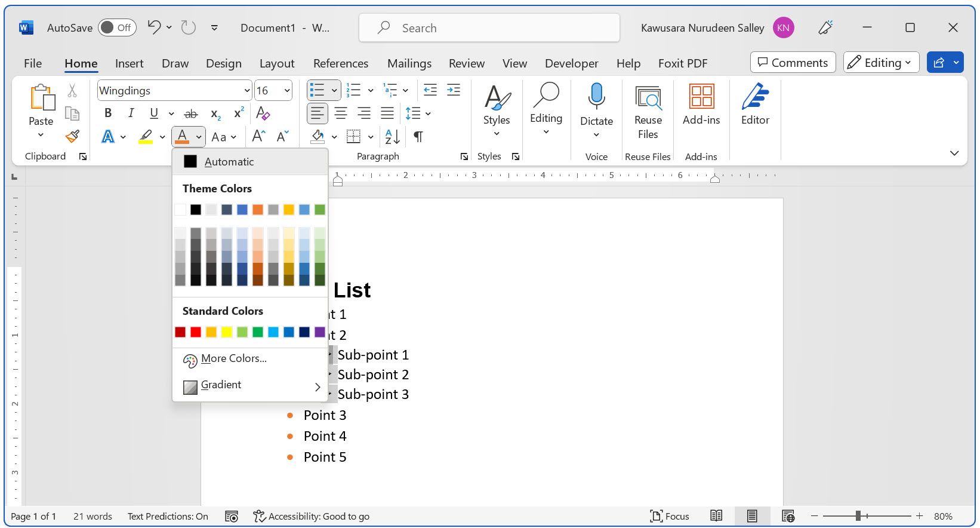The width and height of the screenshot is (980, 528).
Task: Open the File tab
Action: click(x=33, y=63)
